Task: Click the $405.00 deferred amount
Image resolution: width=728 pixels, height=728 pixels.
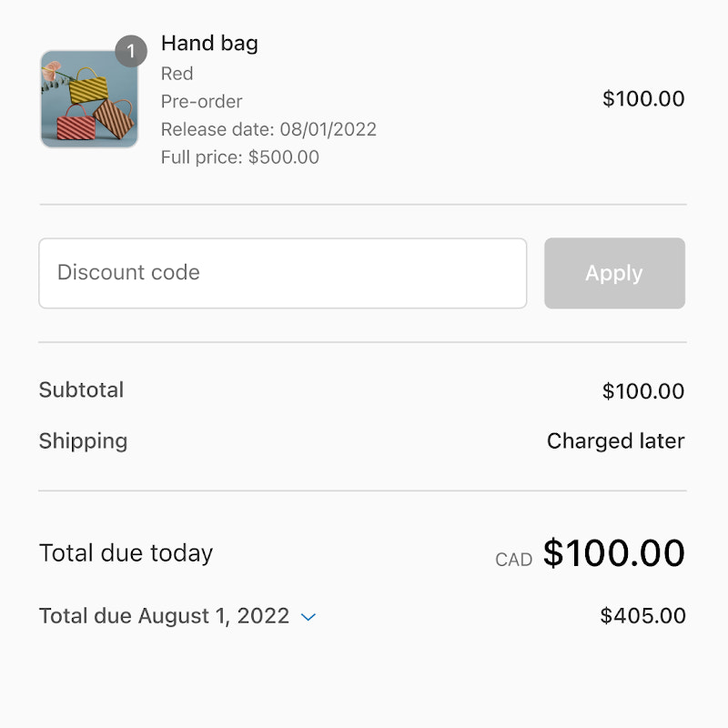Action: point(642,616)
